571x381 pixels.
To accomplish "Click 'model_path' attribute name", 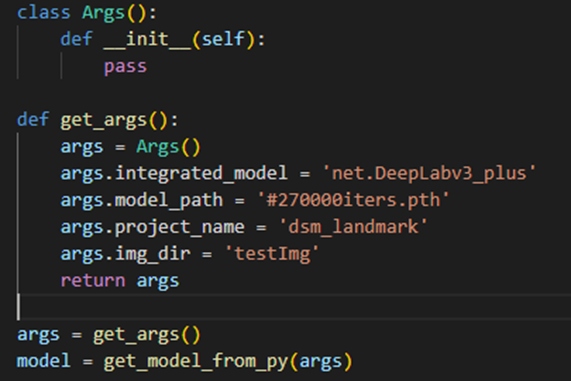I will [169, 200].
